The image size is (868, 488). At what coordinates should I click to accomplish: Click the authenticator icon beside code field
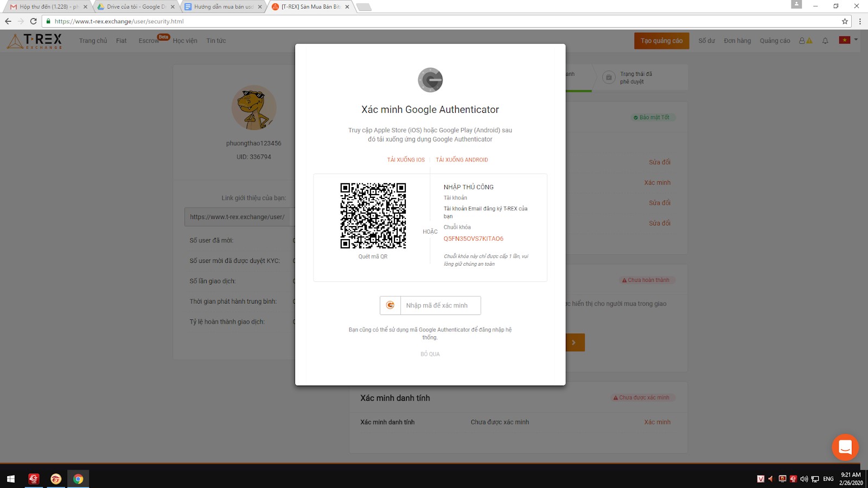click(x=390, y=305)
